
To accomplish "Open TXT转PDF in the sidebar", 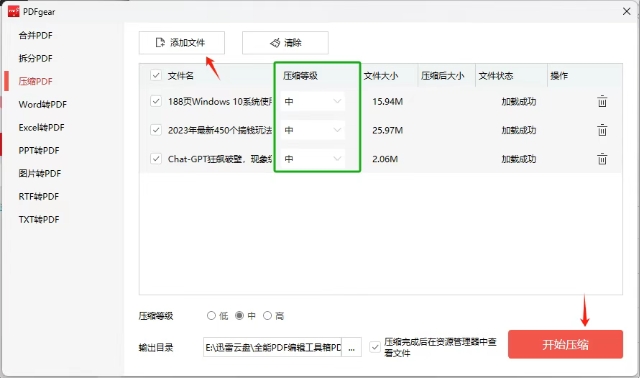I will coord(39,220).
